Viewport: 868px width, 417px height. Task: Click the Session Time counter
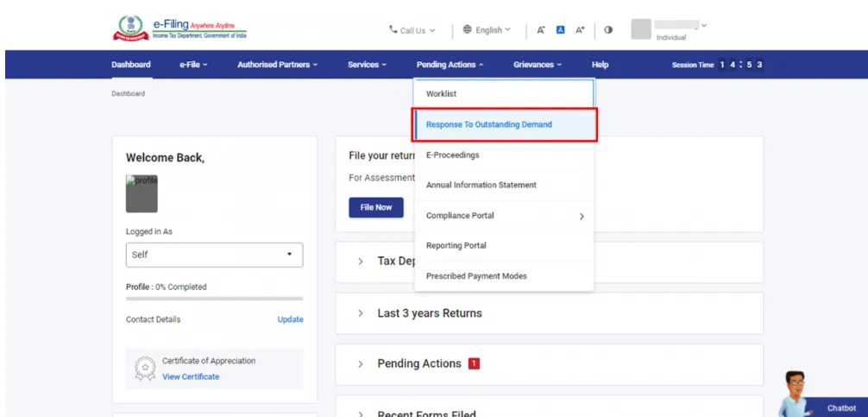pyautogui.click(x=717, y=65)
